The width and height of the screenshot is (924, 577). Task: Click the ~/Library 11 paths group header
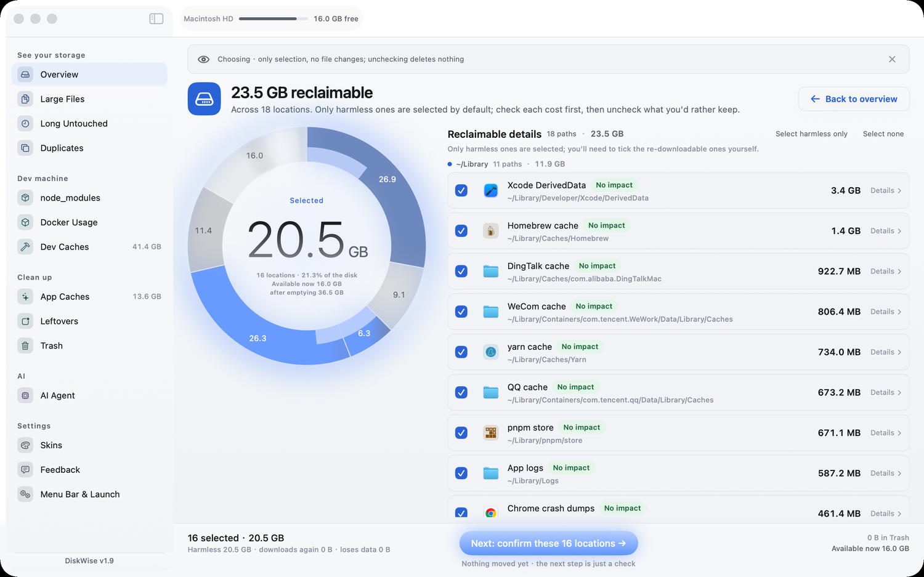pos(506,164)
